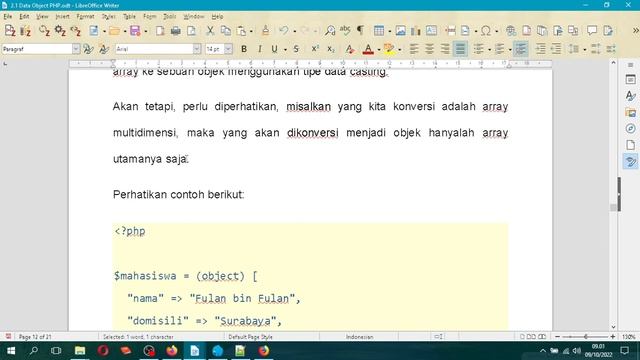This screenshot has height=360, width=640.
Task: Click the Copy icon in toolbar
Action: point(225,31)
